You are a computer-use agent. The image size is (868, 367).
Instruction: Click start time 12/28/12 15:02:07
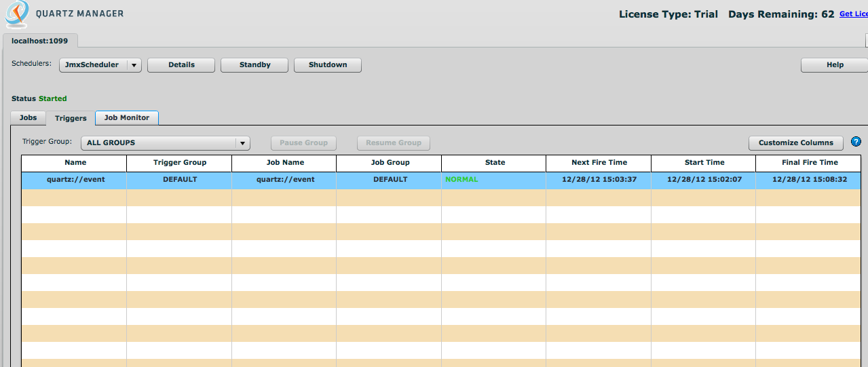coord(704,180)
